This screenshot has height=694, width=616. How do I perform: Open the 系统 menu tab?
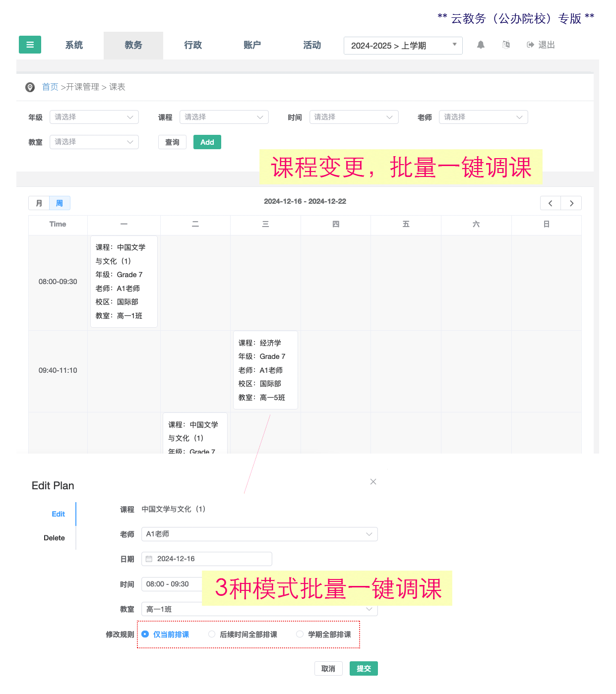pos(74,45)
